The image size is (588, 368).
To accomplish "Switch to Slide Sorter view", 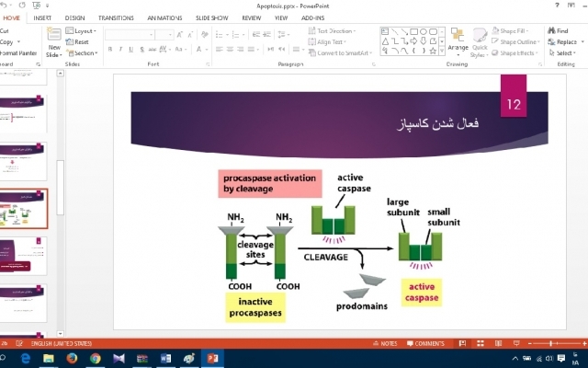I will 481,343.
